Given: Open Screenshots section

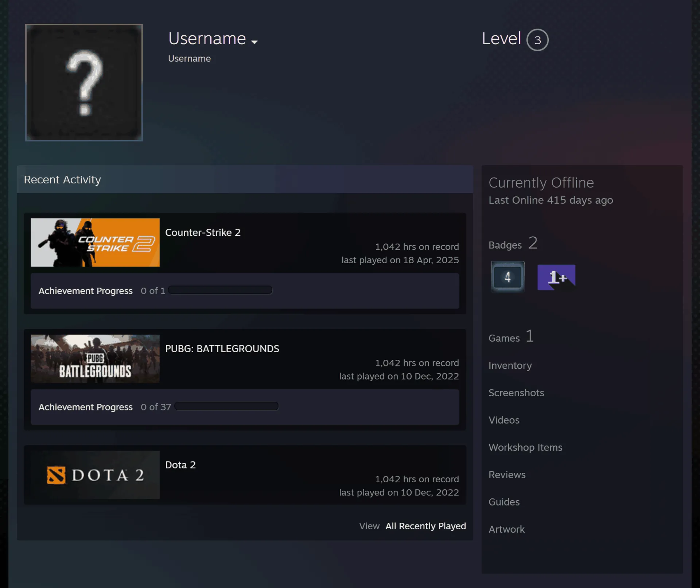Looking at the screenshot, I should tap(516, 393).
